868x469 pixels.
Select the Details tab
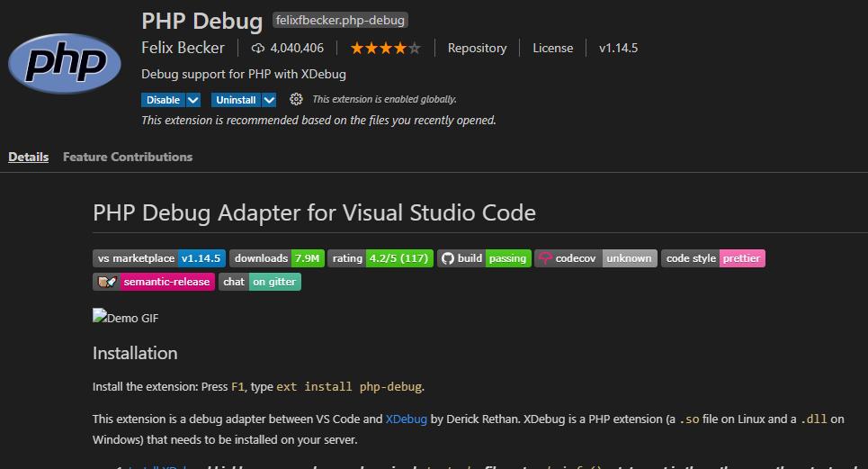point(29,157)
